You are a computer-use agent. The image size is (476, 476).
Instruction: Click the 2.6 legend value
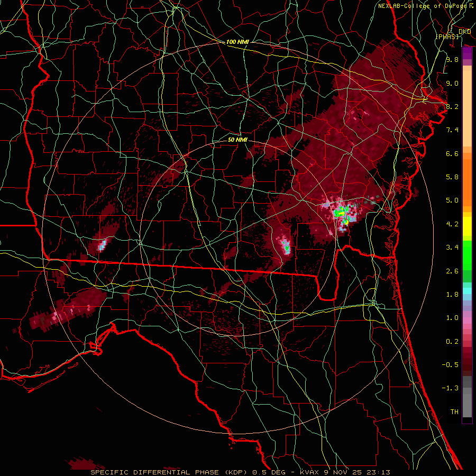tap(452, 271)
